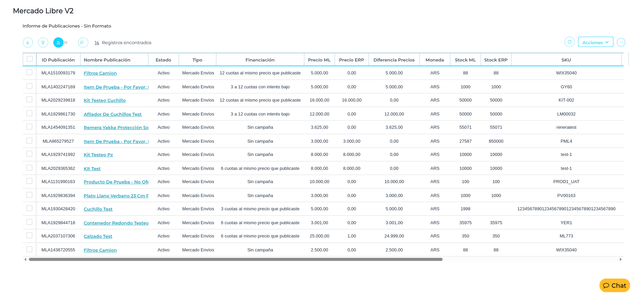Open Filtros Camion link in row MLA1510093179

(100, 73)
